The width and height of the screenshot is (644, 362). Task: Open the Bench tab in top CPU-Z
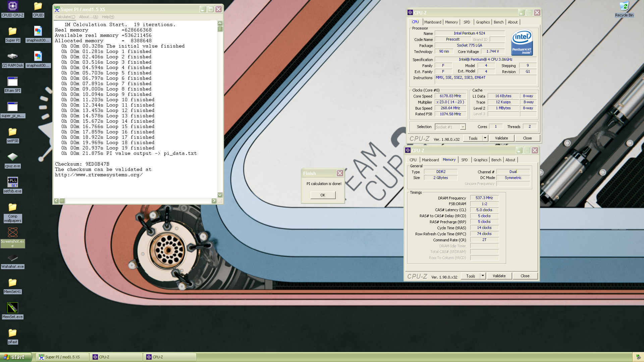(x=498, y=22)
